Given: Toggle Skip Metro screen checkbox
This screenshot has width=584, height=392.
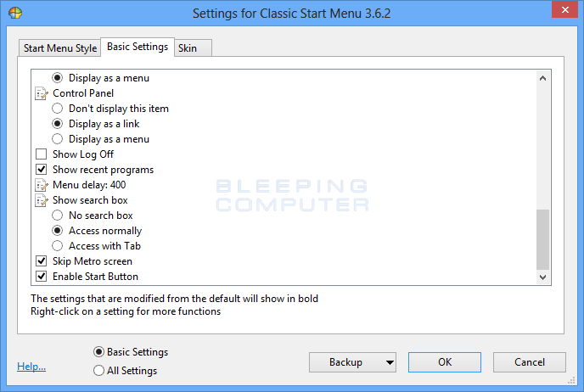Looking at the screenshot, I should pyautogui.click(x=41, y=261).
